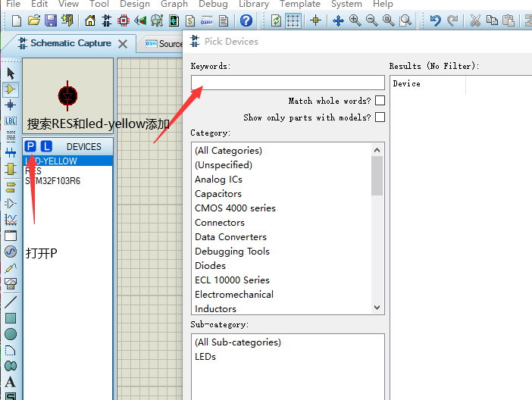Select the 2D line drawing tool
Viewport: 532px width, 400px height.
click(11, 302)
